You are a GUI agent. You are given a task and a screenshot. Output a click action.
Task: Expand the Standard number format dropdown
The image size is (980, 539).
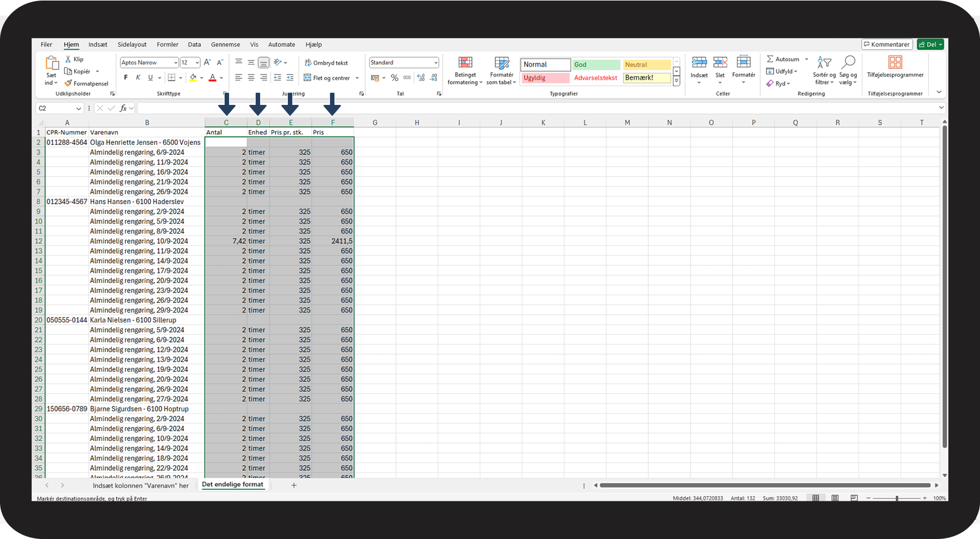coord(436,63)
